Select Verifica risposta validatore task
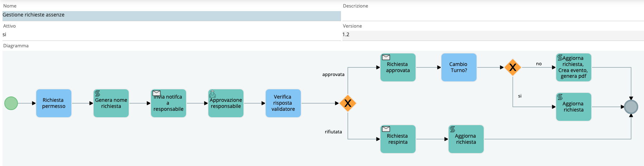Screen dimensions: 644x166 (x=283, y=103)
